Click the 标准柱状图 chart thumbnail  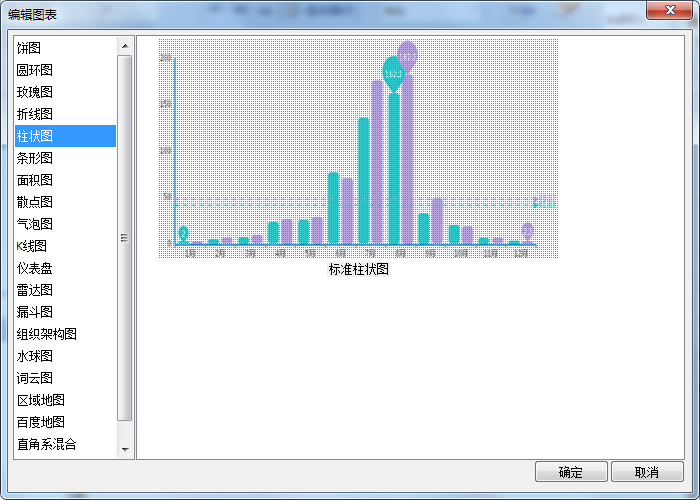(x=358, y=150)
